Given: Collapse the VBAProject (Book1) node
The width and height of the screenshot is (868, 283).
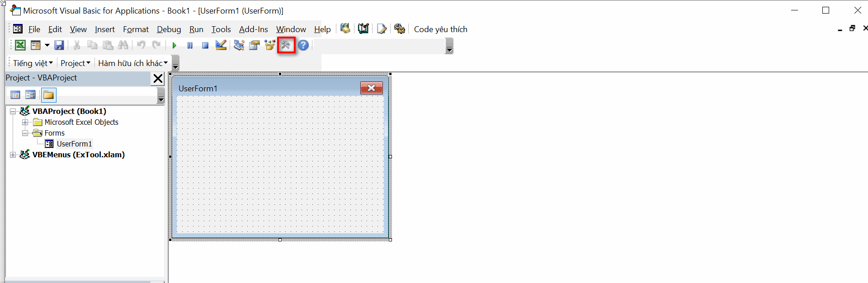Looking at the screenshot, I should [x=13, y=111].
